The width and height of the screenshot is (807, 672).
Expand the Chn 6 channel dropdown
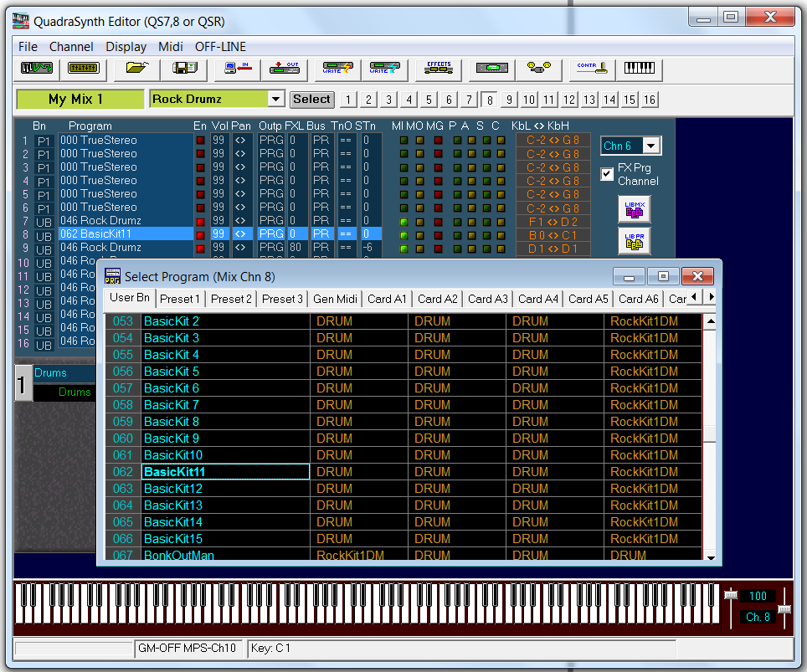pyautogui.click(x=650, y=146)
